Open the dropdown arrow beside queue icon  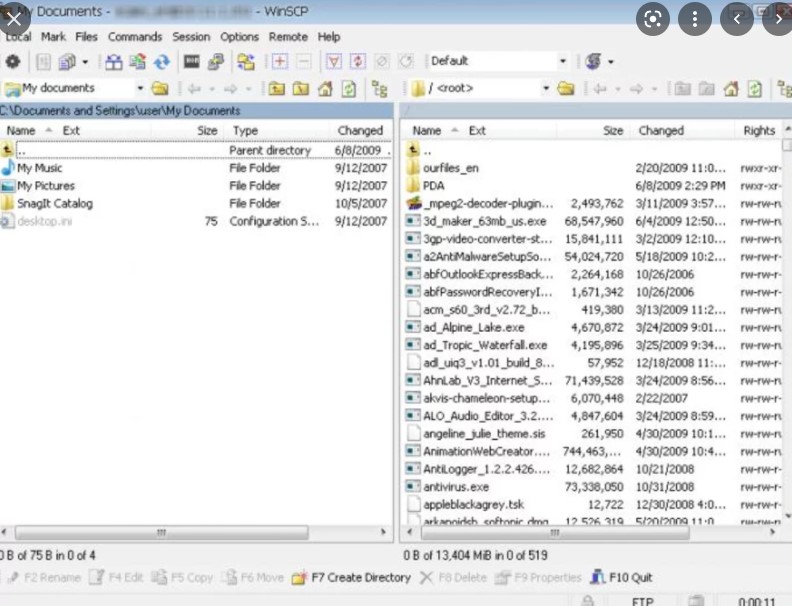85,62
